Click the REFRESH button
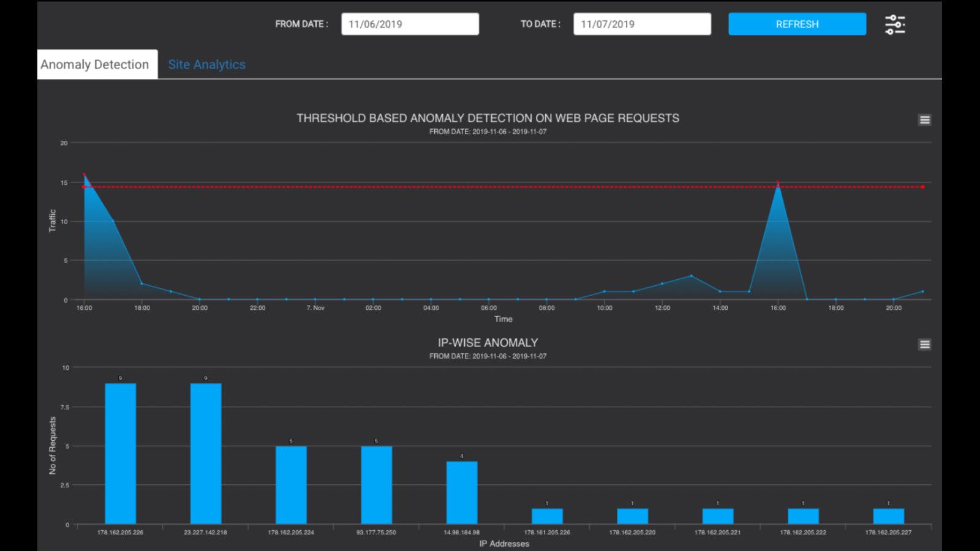Viewport: 980px width, 551px height. 797,24
